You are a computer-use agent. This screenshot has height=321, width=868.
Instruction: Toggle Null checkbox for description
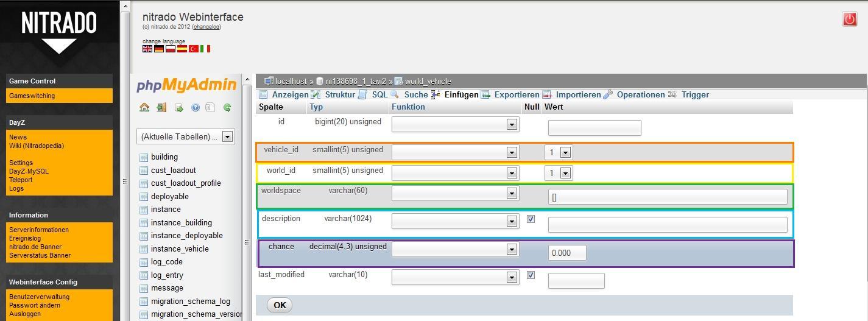click(x=531, y=219)
